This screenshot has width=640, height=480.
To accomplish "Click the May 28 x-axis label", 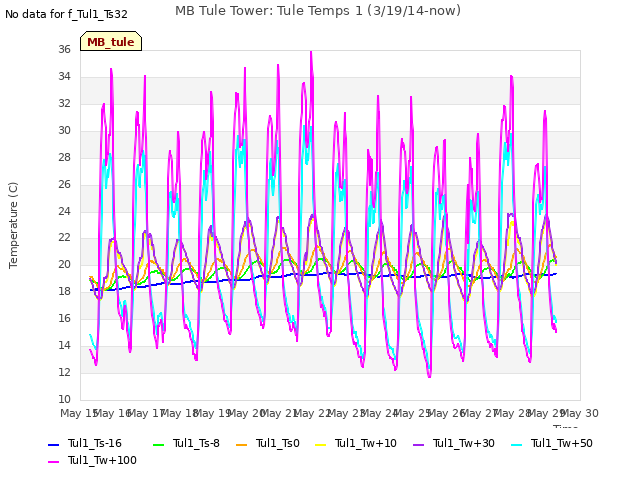I will pos(513,413).
